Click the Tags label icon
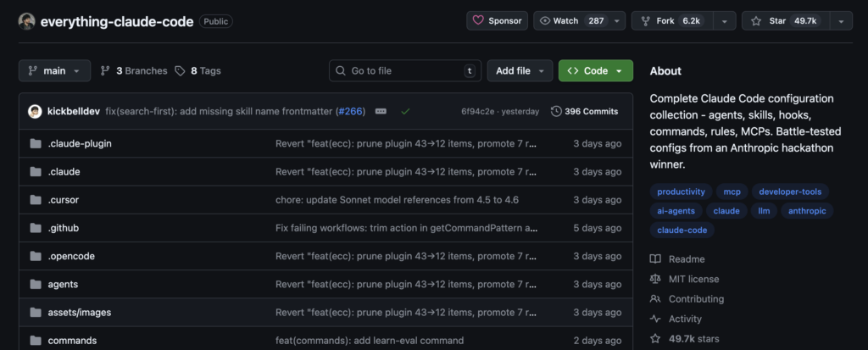The image size is (868, 350). coord(181,71)
